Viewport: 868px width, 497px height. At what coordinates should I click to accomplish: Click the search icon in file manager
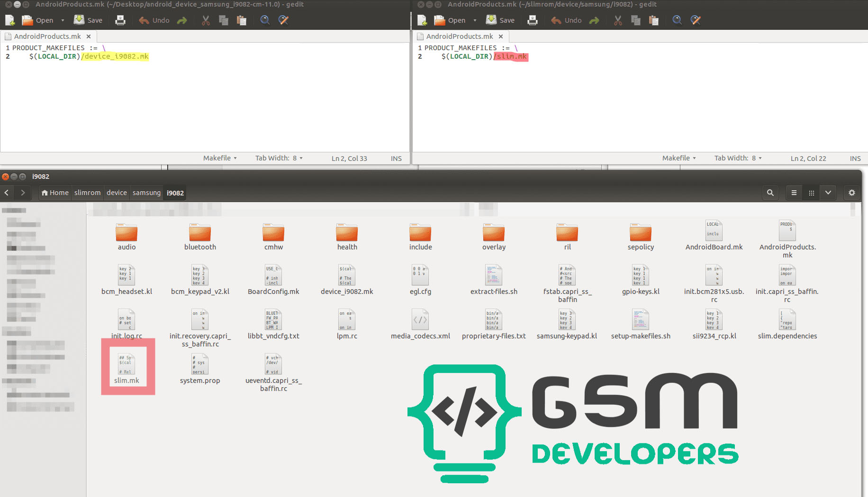[x=770, y=193]
